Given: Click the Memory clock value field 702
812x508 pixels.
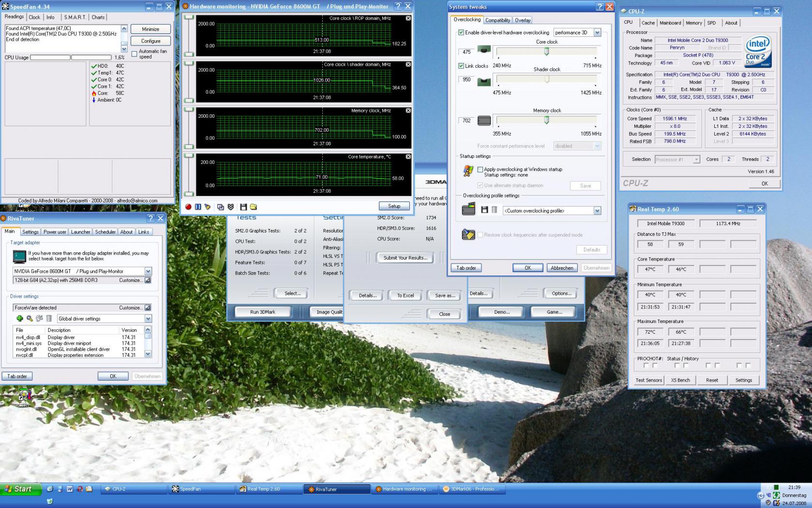Looking at the screenshot, I should (x=466, y=121).
